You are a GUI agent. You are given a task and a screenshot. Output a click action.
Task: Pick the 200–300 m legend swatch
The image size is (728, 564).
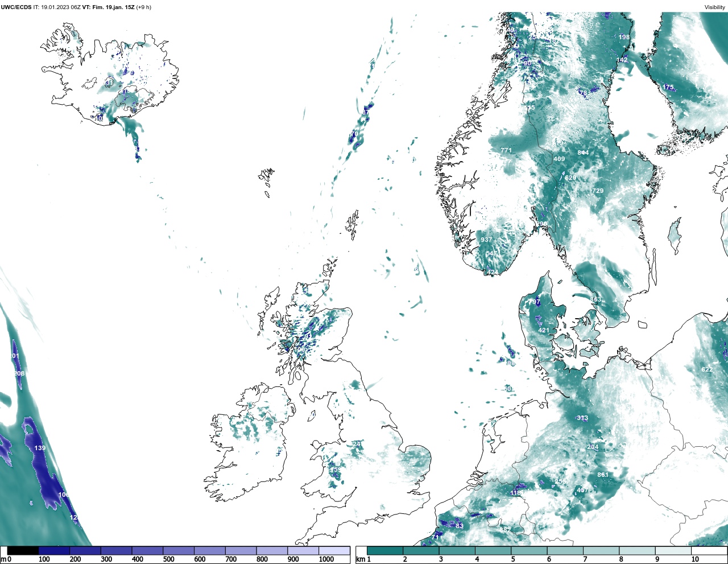point(85,551)
